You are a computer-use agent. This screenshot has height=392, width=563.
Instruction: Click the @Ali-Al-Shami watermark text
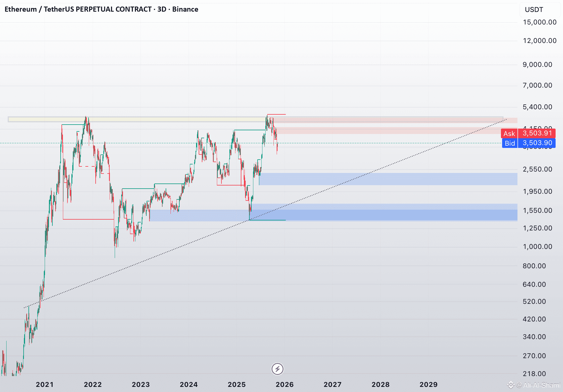538,385
